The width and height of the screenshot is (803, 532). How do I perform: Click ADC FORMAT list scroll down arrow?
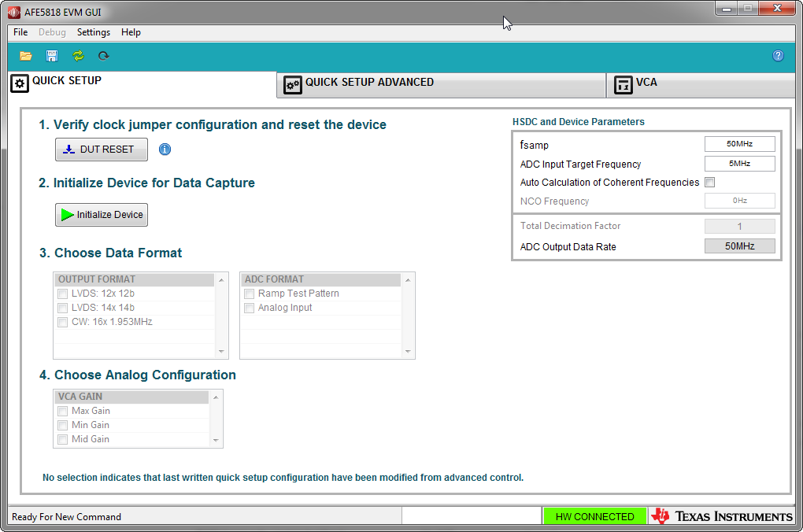coord(408,351)
